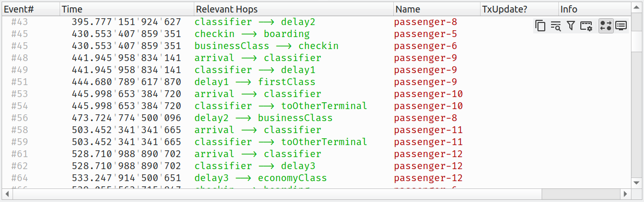
Task: Toggle the message hops mode icon
Action: [606, 26]
